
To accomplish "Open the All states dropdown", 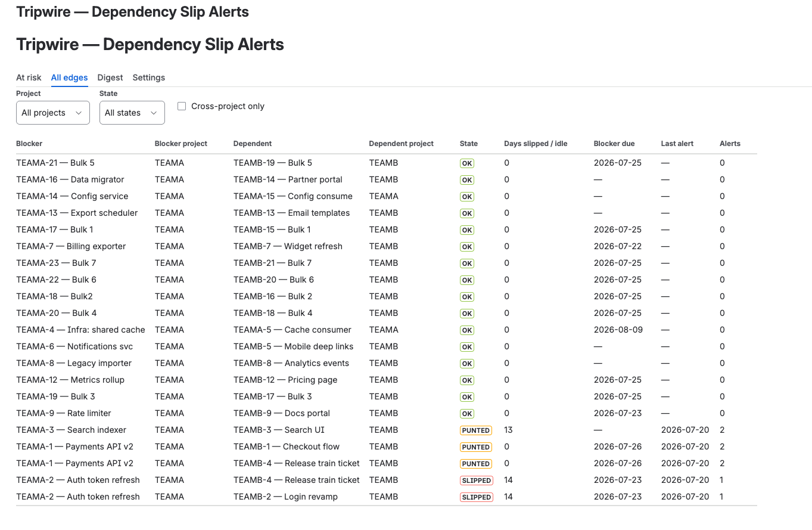I will pyautogui.click(x=132, y=113).
